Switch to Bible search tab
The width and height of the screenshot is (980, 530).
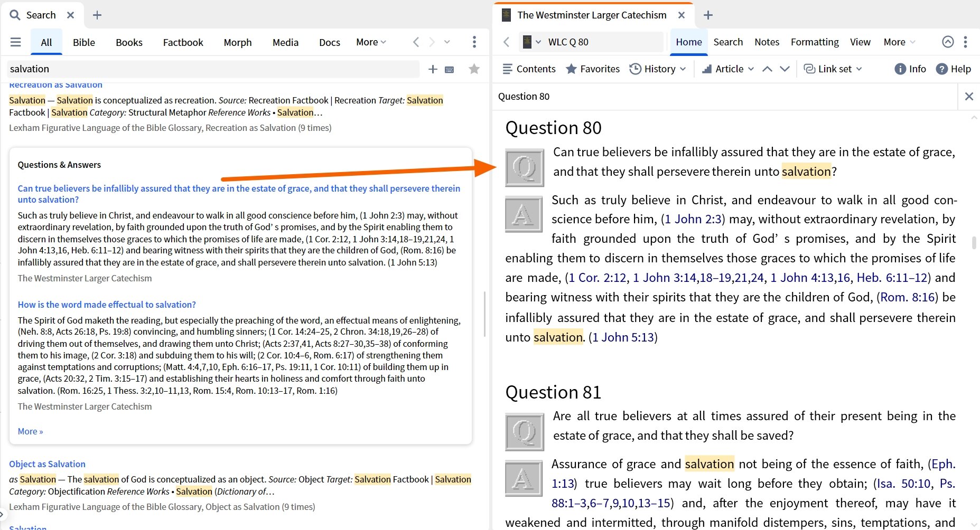tap(84, 42)
